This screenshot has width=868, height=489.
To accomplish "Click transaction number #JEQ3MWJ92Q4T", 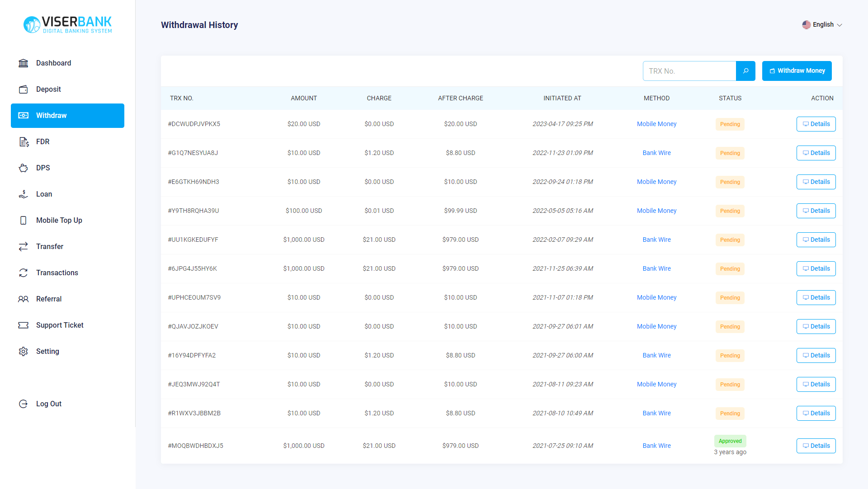I will click(194, 385).
